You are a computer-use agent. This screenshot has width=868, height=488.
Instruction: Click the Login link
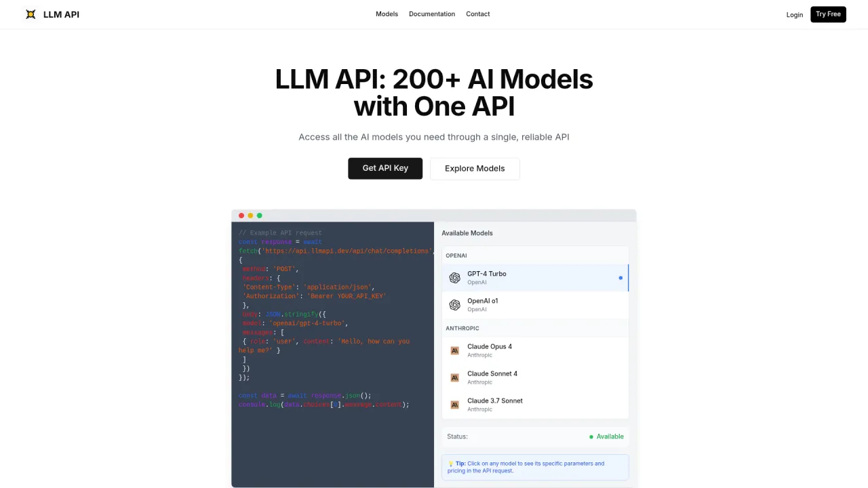click(x=795, y=15)
